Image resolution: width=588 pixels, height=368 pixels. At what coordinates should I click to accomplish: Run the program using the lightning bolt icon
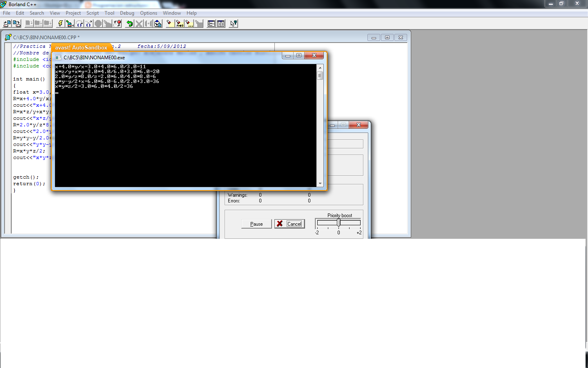click(x=60, y=23)
